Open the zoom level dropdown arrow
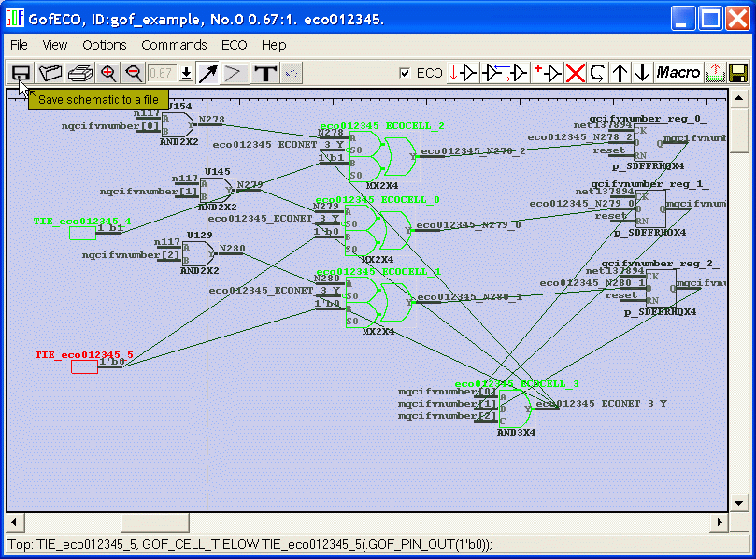Image resolution: width=756 pixels, height=559 pixels. pyautogui.click(x=186, y=73)
